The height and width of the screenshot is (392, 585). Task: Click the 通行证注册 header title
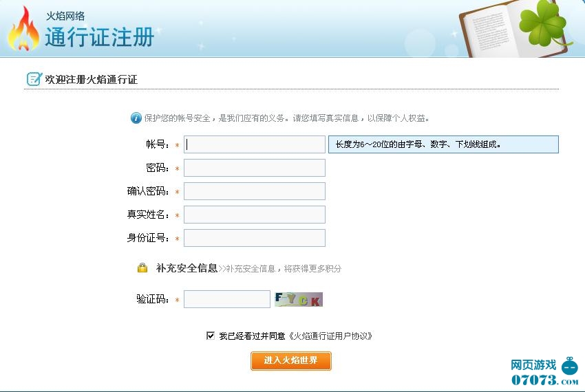click(x=99, y=36)
